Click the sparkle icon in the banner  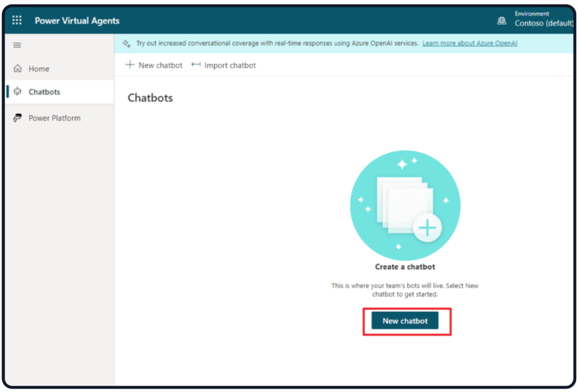[126, 43]
